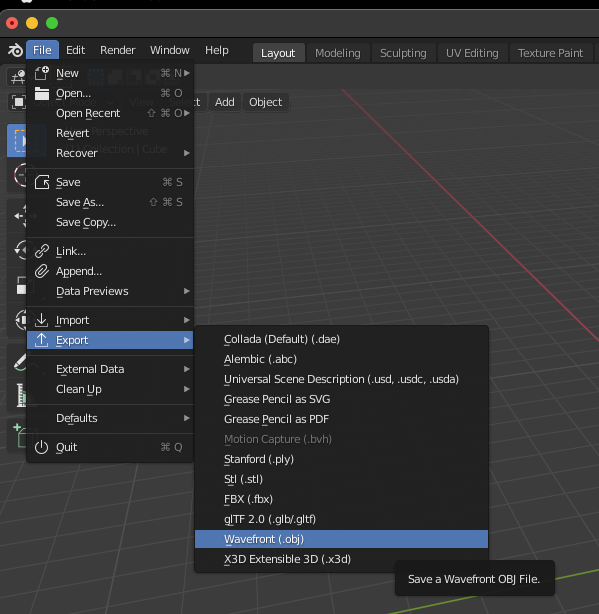Export as Alembic (.abc)

(x=341, y=359)
